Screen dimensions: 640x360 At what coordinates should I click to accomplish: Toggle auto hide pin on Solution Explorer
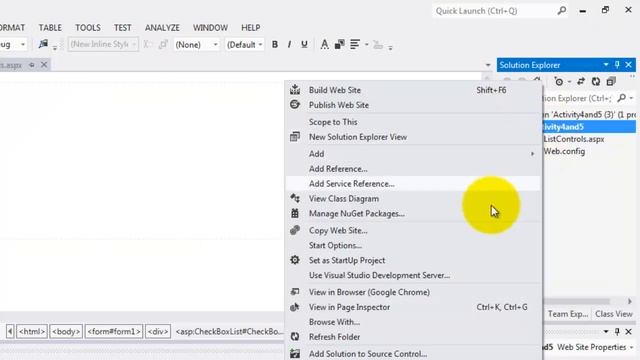pos(617,65)
